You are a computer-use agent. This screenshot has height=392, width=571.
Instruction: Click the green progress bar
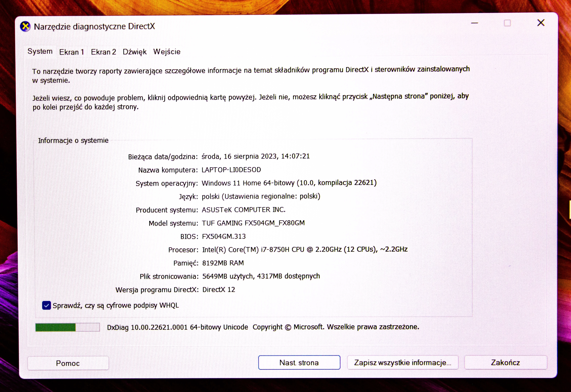pos(67,327)
